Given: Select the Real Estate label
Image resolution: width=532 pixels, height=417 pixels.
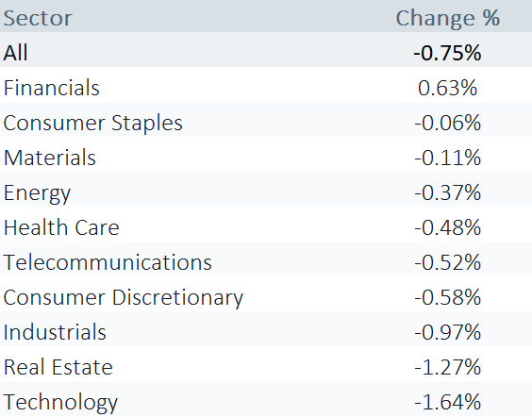Looking at the screenshot, I should pos(58,367).
